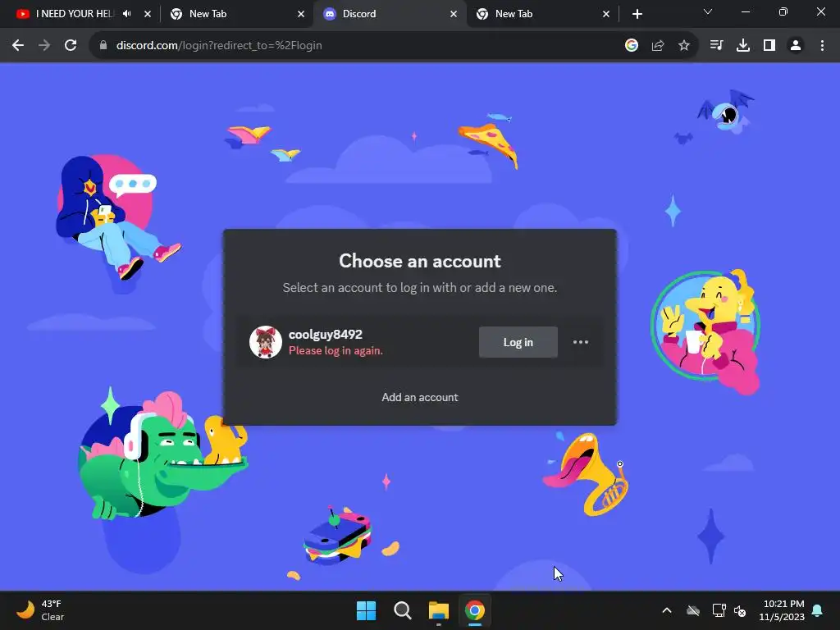Image resolution: width=840 pixels, height=630 pixels.
Task: Close the last New Tab
Action: pyautogui.click(x=606, y=14)
